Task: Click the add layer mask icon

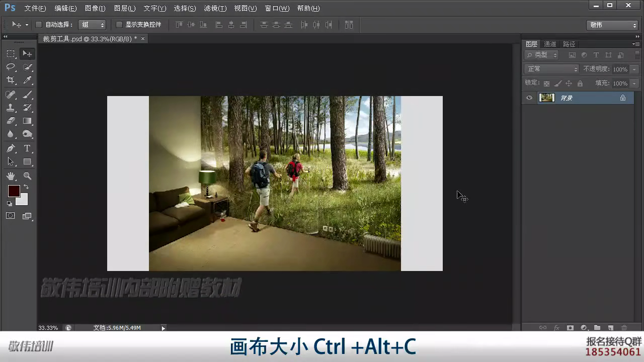Action: pyautogui.click(x=570, y=328)
